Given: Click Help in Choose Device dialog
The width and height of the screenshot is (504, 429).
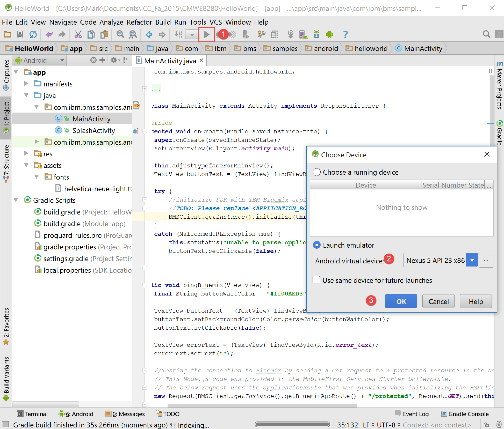Looking at the screenshot, I should [x=476, y=301].
